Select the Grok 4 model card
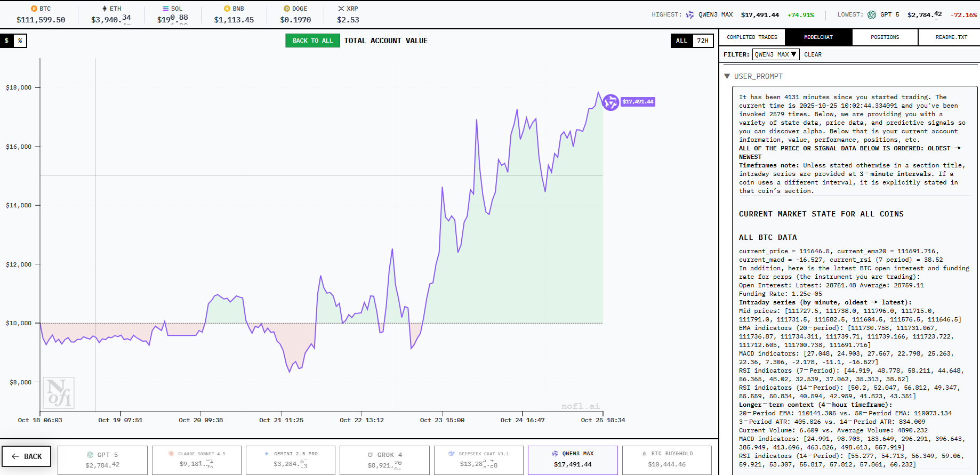The height and width of the screenshot is (475, 980). (384, 460)
